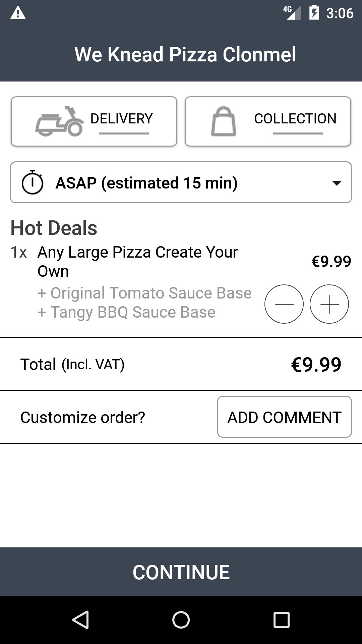This screenshot has width=362, height=644.
Task: Decrease pizza quantity with minus button
Action: [284, 304]
